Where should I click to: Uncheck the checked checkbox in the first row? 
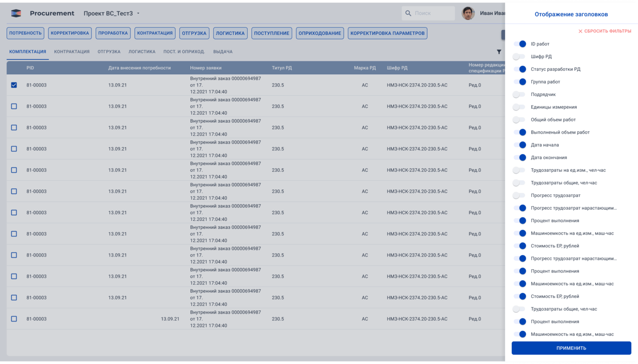pyautogui.click(x=14, y=85)
